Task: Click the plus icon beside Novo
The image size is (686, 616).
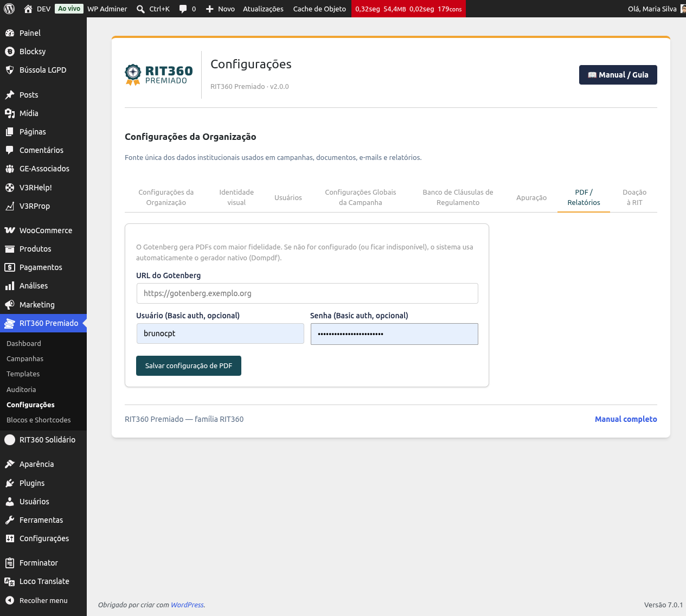Action: [210, 9]
